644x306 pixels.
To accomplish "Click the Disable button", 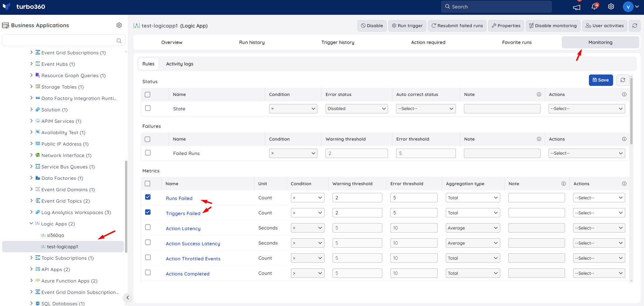I will pos(372,26).
